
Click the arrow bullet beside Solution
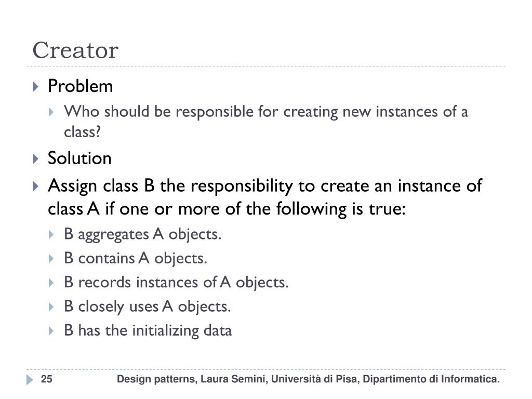36,159
